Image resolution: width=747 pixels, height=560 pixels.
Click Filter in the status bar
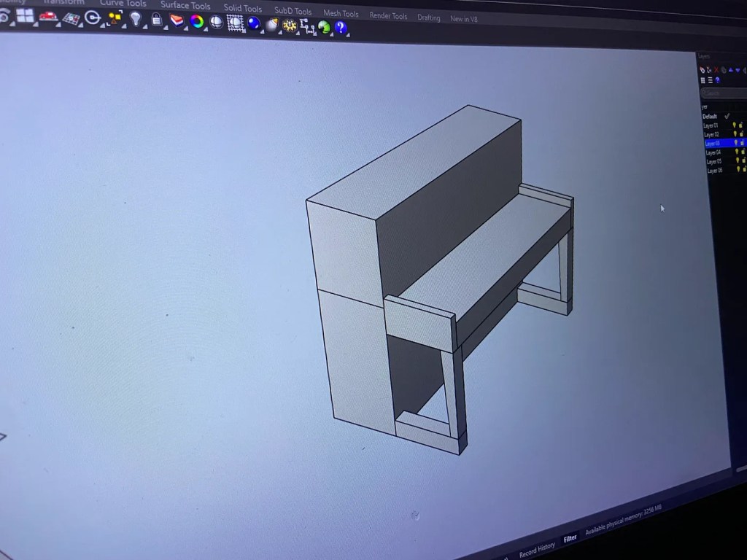(x=570, y=538)
